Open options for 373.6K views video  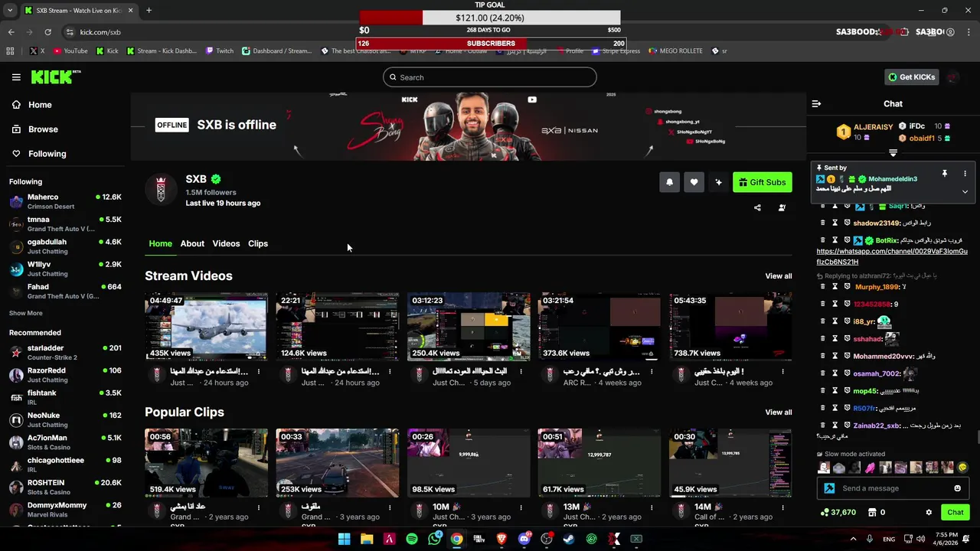[x=652, y=372]
